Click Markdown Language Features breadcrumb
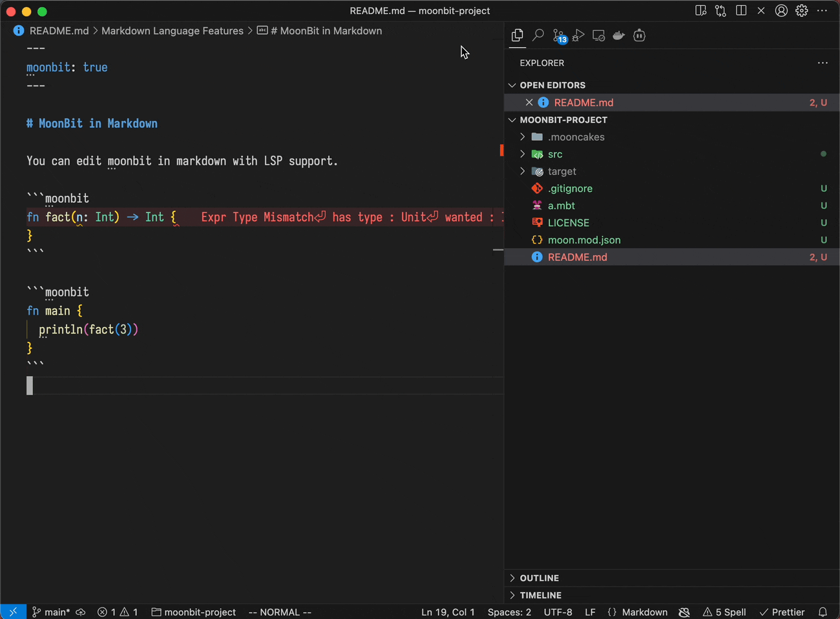The width and height of the screenshot is (840, 619). (x=172, y=31)
